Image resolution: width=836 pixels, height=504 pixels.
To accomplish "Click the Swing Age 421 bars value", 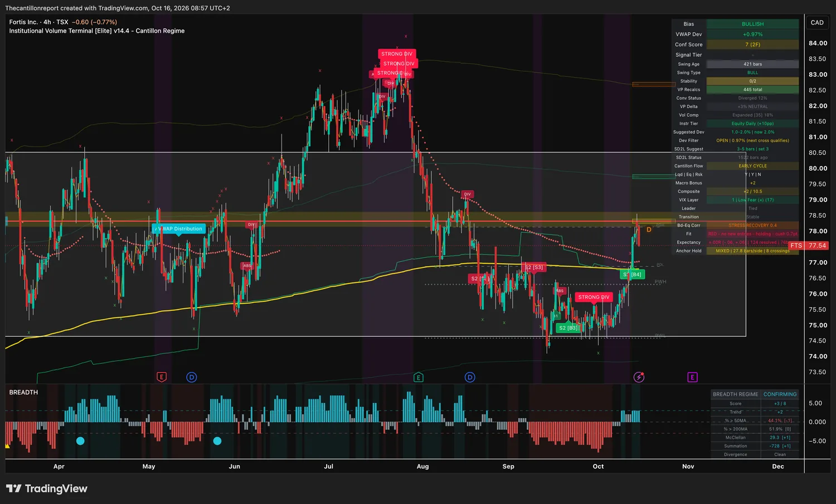I will click(x=752, y=64).
